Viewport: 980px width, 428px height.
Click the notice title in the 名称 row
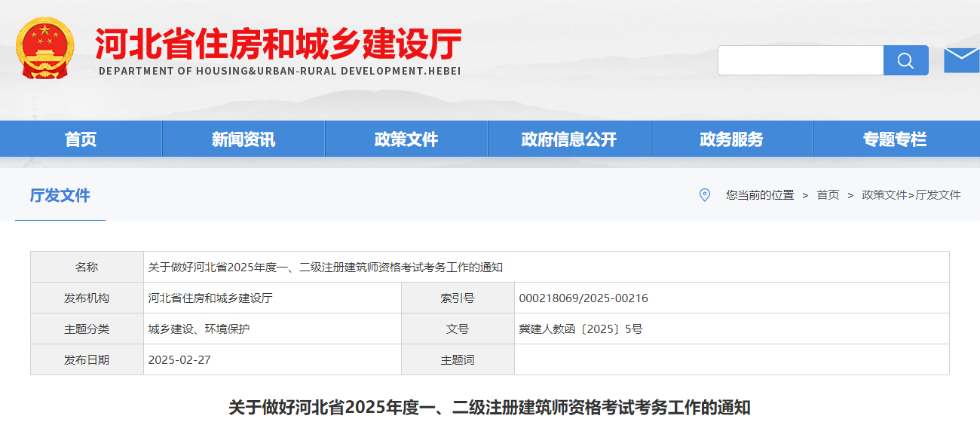(325, 267)
